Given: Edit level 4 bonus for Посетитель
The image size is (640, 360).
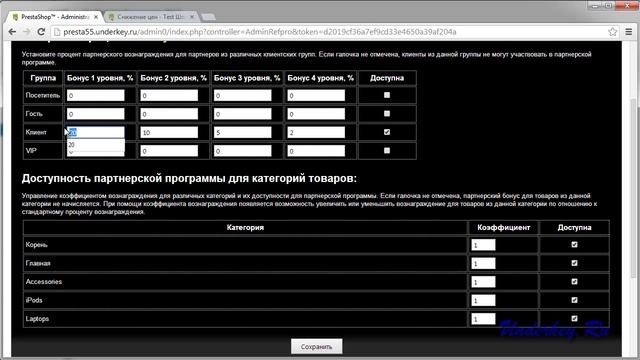Looking at the screenshot, I should [316, 96].
